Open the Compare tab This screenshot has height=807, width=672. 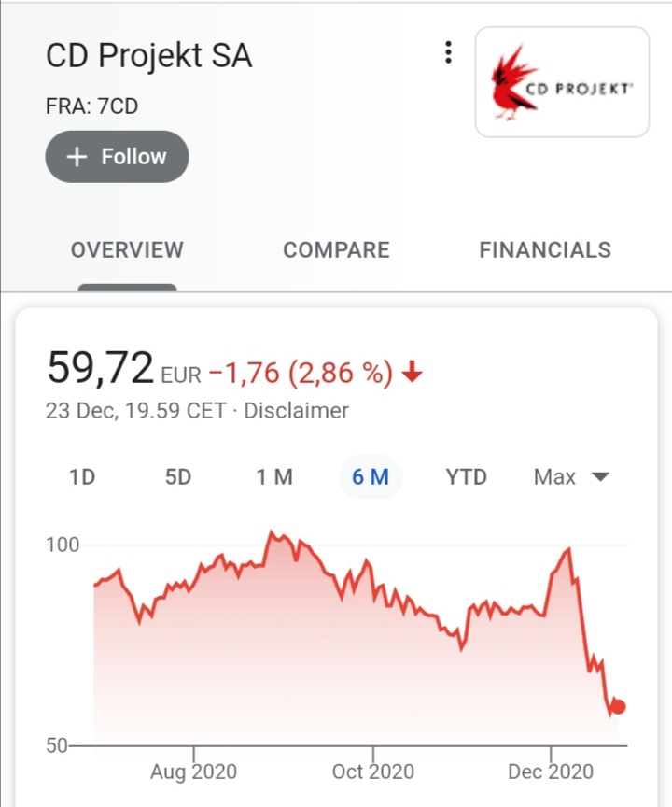pos(336,250)
